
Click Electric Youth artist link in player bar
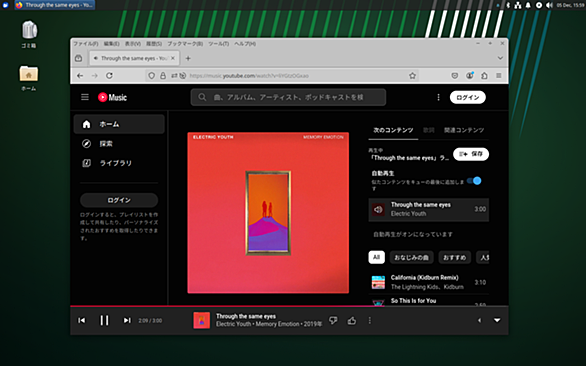click(234, 324)
